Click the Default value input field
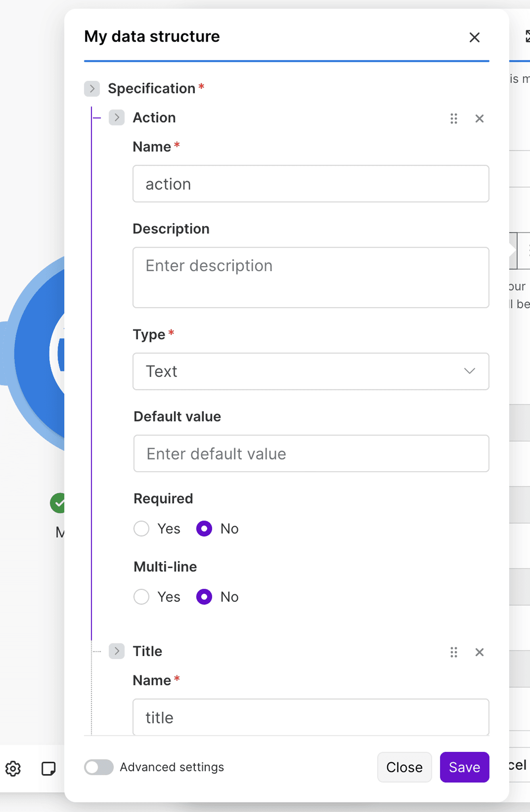The width and height of the screenshot is (530, 812). (x=311, y=454)
